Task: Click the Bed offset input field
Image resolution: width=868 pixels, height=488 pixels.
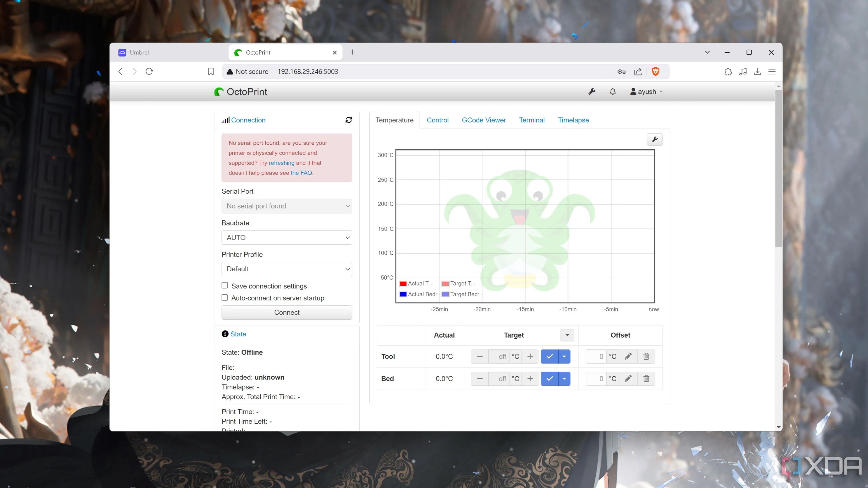Action: (x=596, y=379)
